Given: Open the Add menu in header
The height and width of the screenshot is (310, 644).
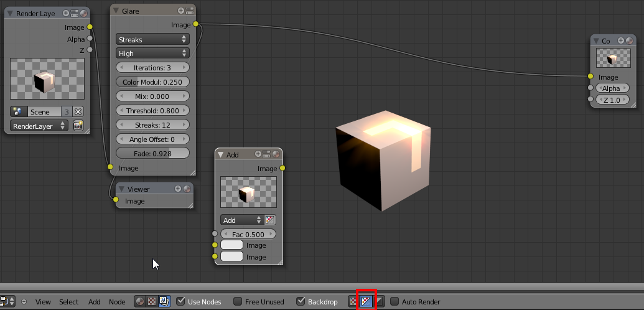Looking at the screenshot, I should click(x=94, y=301).
